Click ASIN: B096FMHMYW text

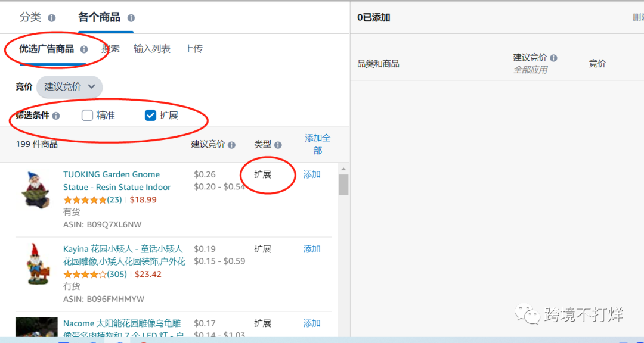point(104,299)
